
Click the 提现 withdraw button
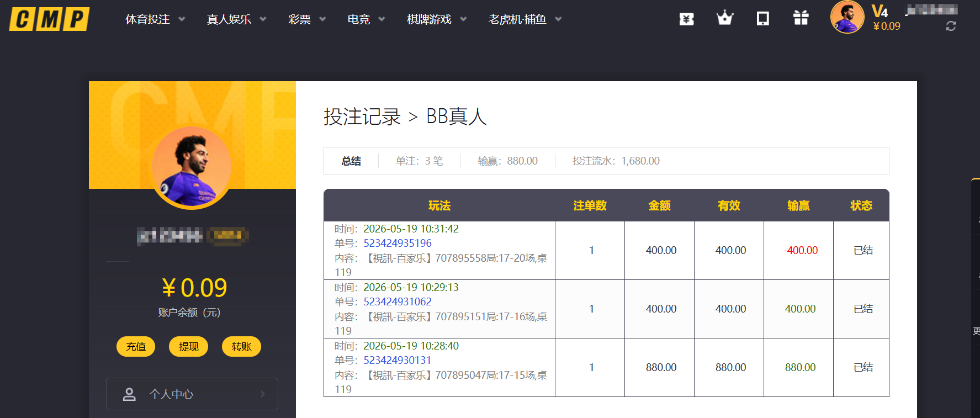189,346
